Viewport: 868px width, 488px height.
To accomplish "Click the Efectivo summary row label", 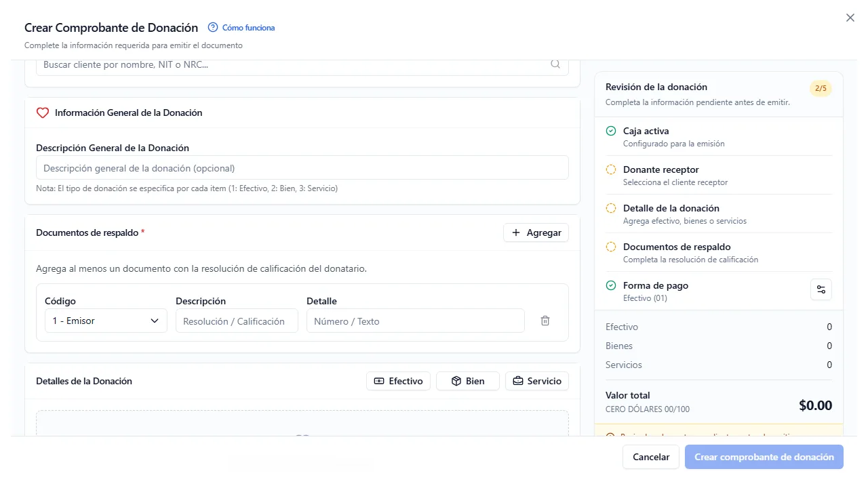I will (x=622, y=327).
